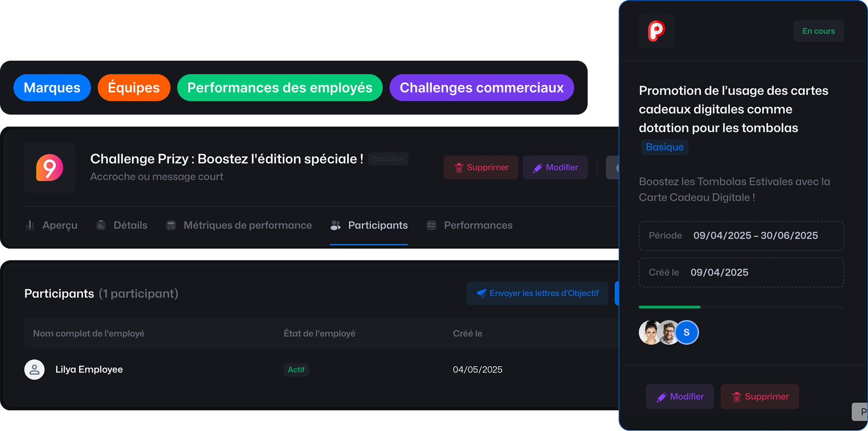Click the red P brand logo
The image size is (868, 431).
[656, 31]
